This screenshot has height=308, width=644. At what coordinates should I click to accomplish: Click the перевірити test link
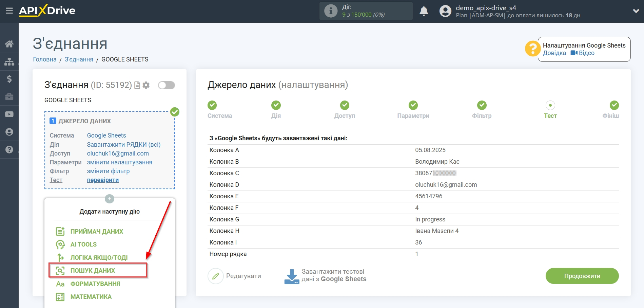[103, 180]
